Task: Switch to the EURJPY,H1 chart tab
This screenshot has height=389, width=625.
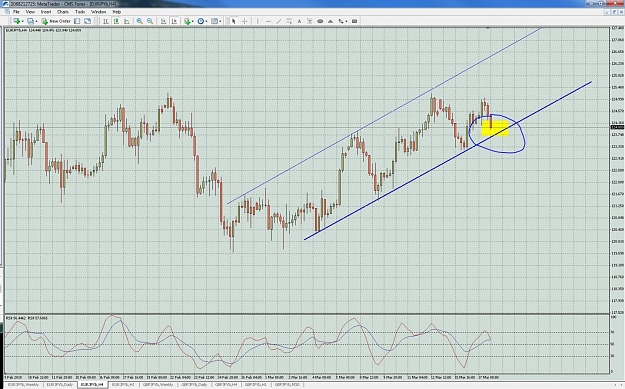Action: pos(123,385)
